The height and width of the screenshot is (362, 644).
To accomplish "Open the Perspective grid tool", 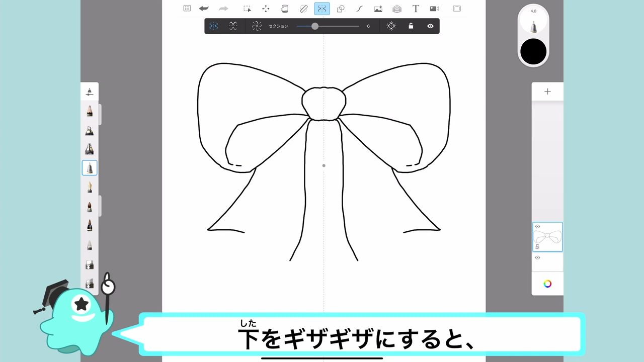I will [x=397, y=9].
